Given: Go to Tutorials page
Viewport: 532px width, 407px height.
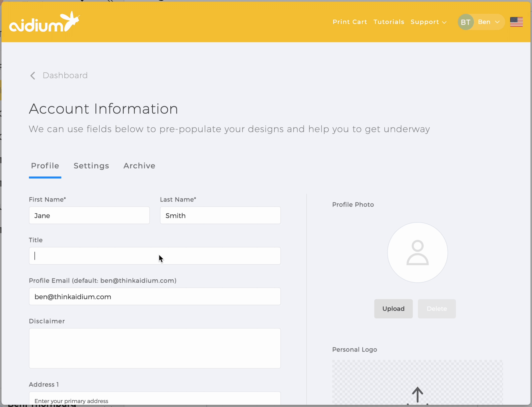Looking at the screenshot, I should [x=389, y=22].
